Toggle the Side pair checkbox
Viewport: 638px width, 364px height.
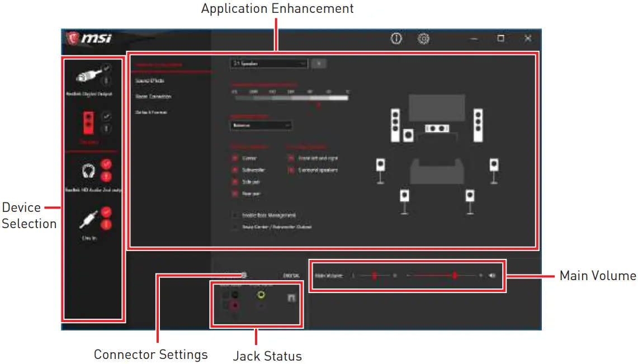point(235,182)
